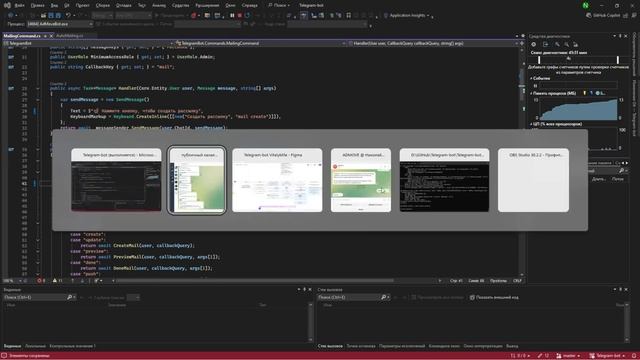Select the Figma window thumbnail in switcher
The width and height of the screenshot is (640, 360).
tap(277, 180)
